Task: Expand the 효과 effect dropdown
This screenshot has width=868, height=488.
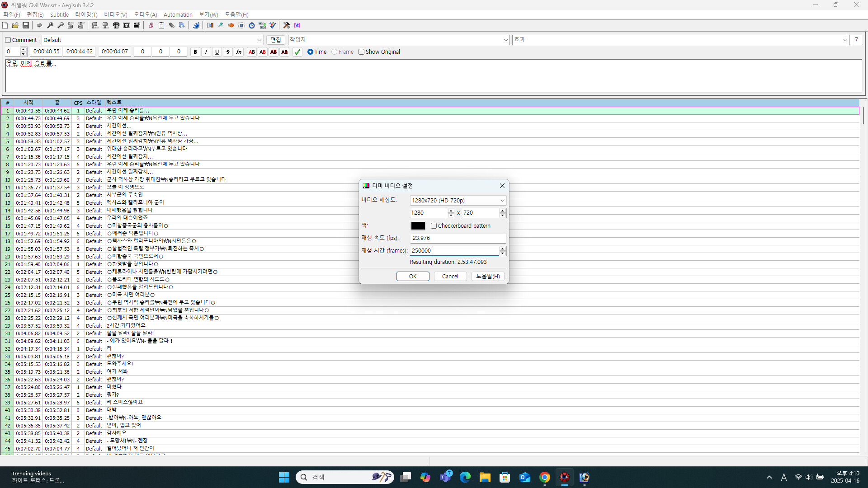Action: tap(845, 40)
